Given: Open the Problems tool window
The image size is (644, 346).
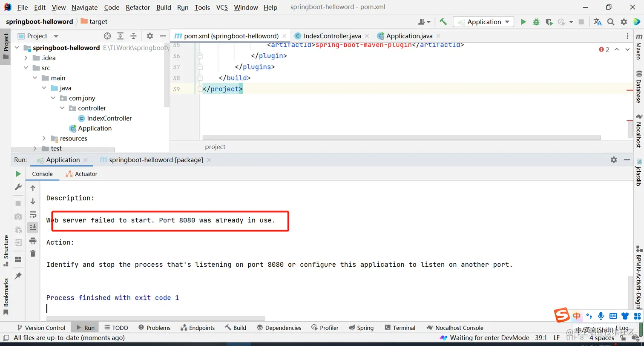Looking at the screenshot, I should point(155,328).
